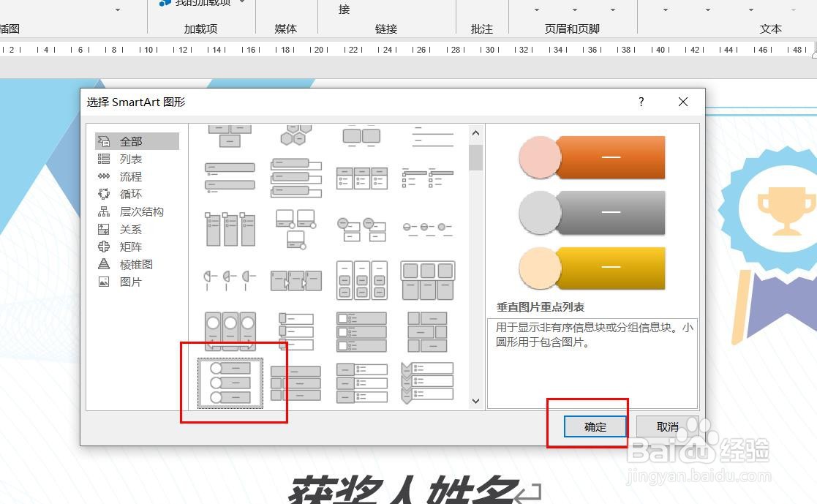This screenshot has height=504, width=817.
Task: Select the gray bars with white picture squares layout
Action: (x=361, y=331)
